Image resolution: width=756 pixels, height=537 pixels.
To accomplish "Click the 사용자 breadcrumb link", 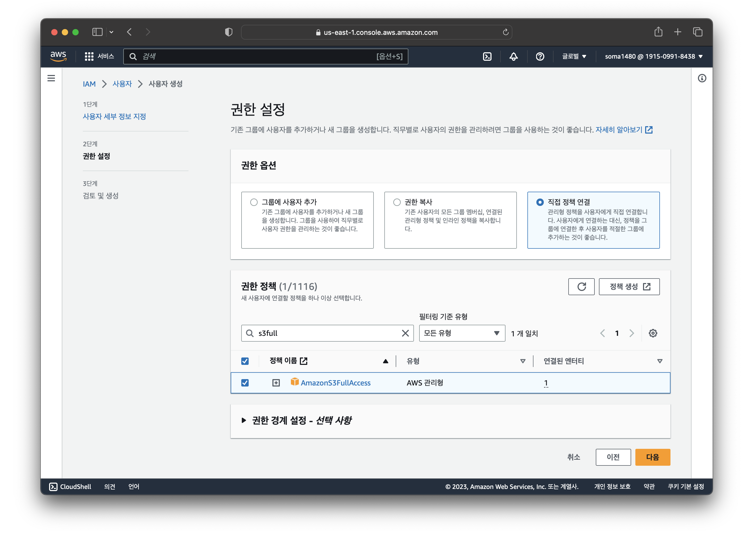I will click(122, 84).
